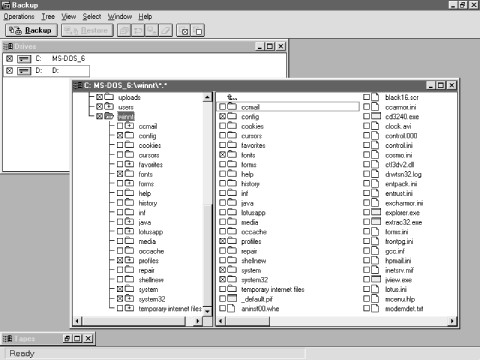The height and width of the screenshot is (360, 481).
Task: Open the View menu
Action: (68, 16)
